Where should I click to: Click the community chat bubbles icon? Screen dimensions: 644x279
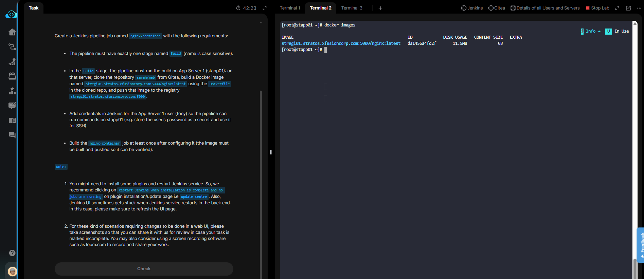pos(12,135)
